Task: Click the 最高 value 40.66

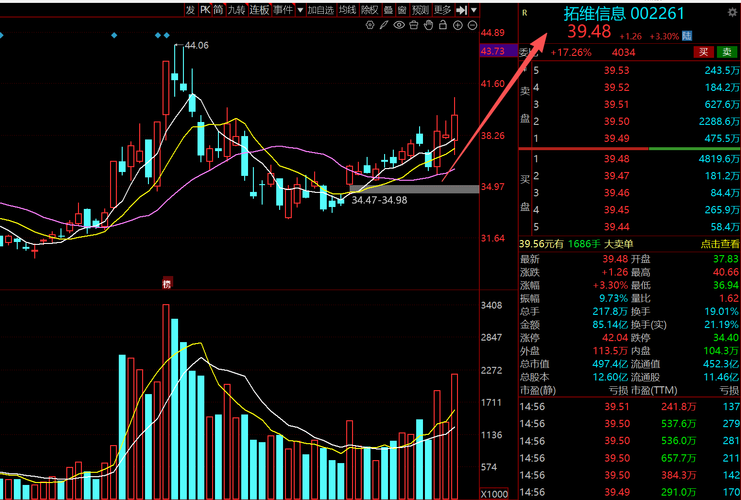Action: (x=726, y=272)
